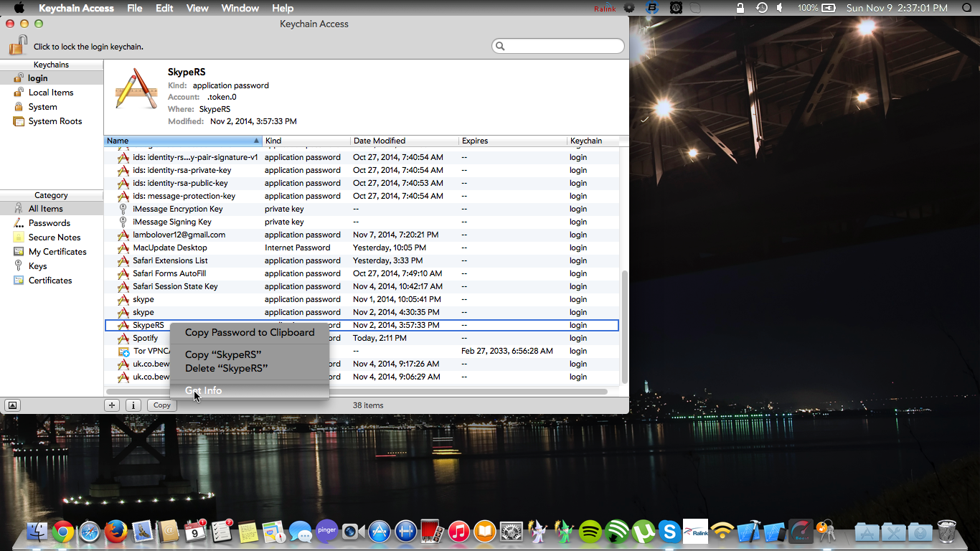Select the iMessage Encryption Key row
980x551 pixels.
click(362, 209)
